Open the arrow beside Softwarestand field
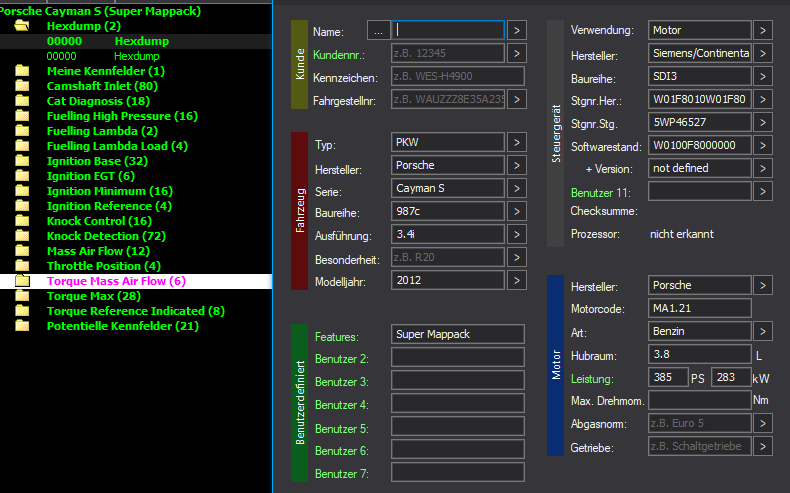The width and height of the screenshot is (790, 493). click(x=763, y=146)
